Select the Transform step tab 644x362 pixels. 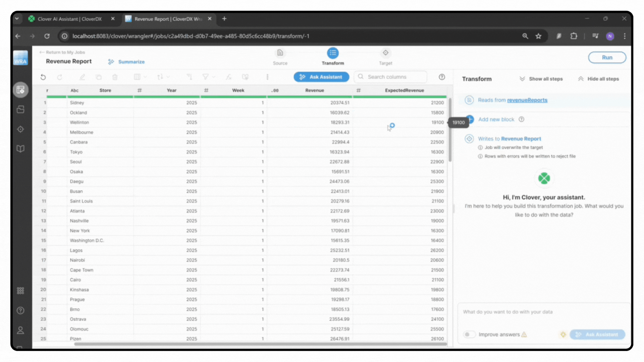[333, 53]
